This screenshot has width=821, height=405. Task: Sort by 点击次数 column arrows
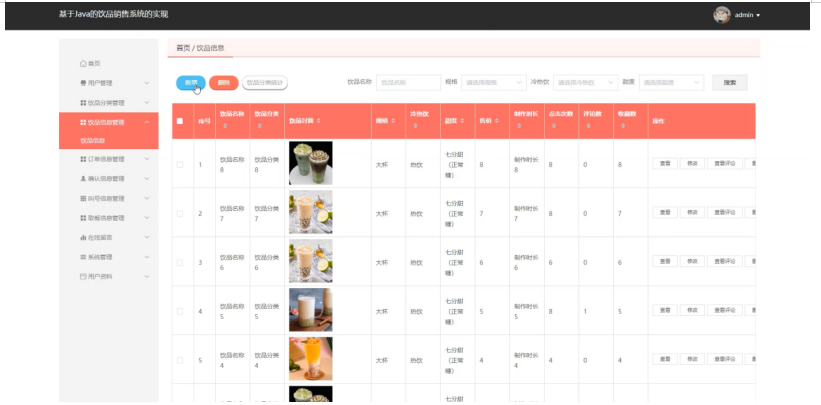click(x=553, y=126)
